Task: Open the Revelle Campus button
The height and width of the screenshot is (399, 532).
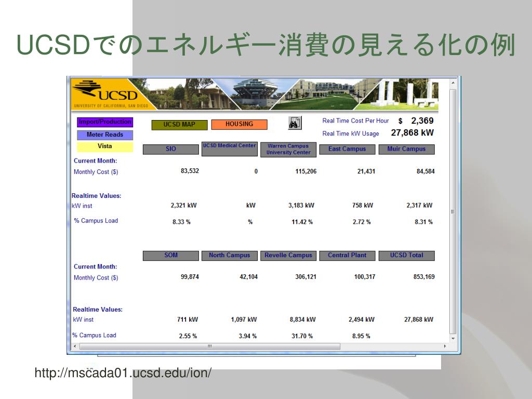Action: (x=288, y=256)
